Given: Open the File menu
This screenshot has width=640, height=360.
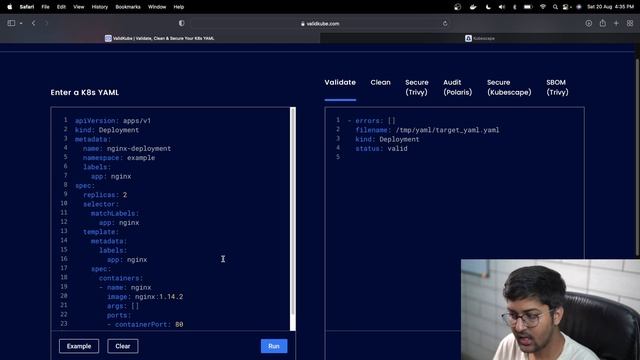Looking at the screenshot, I should pos(45,7).
